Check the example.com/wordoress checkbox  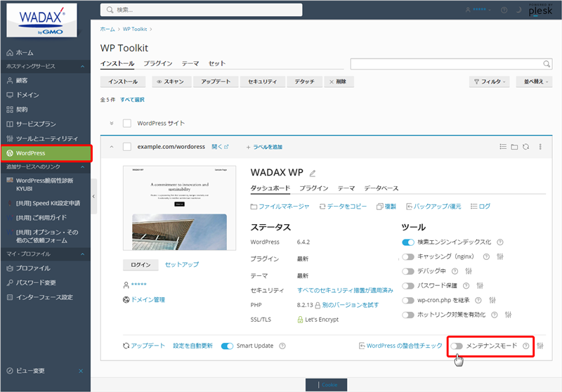(x=127, y=147)
